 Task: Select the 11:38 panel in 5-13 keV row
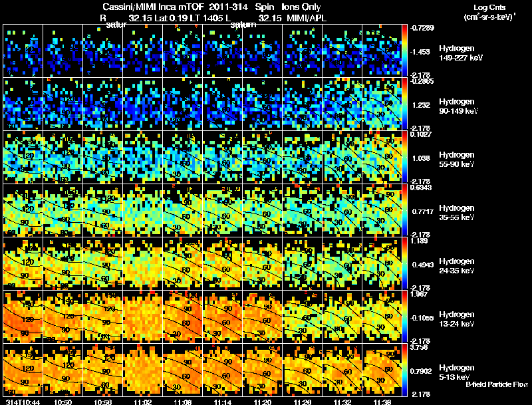[x=382, y=370]
